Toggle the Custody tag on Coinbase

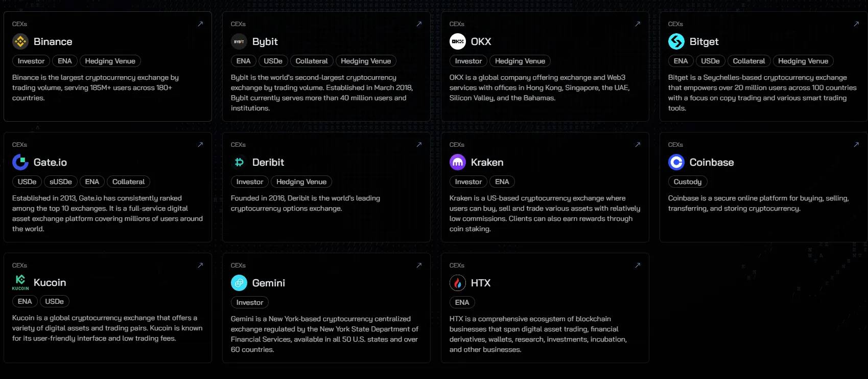(x=688, y=182)
